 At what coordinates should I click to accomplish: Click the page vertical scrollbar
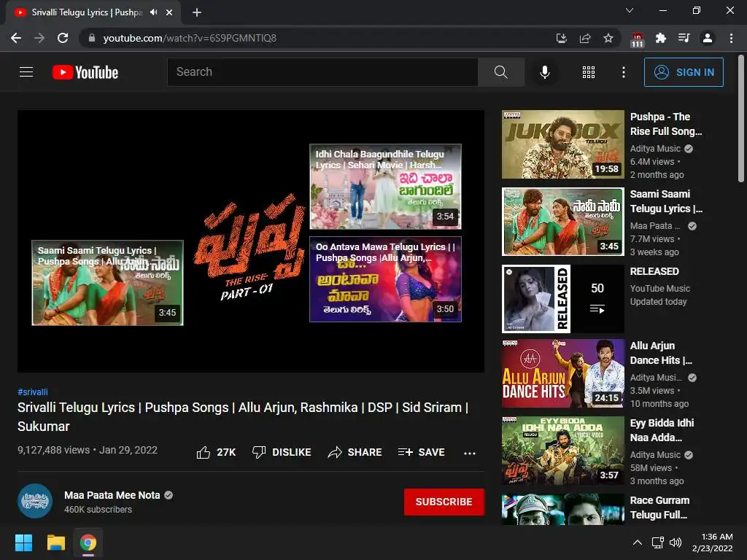741,118
